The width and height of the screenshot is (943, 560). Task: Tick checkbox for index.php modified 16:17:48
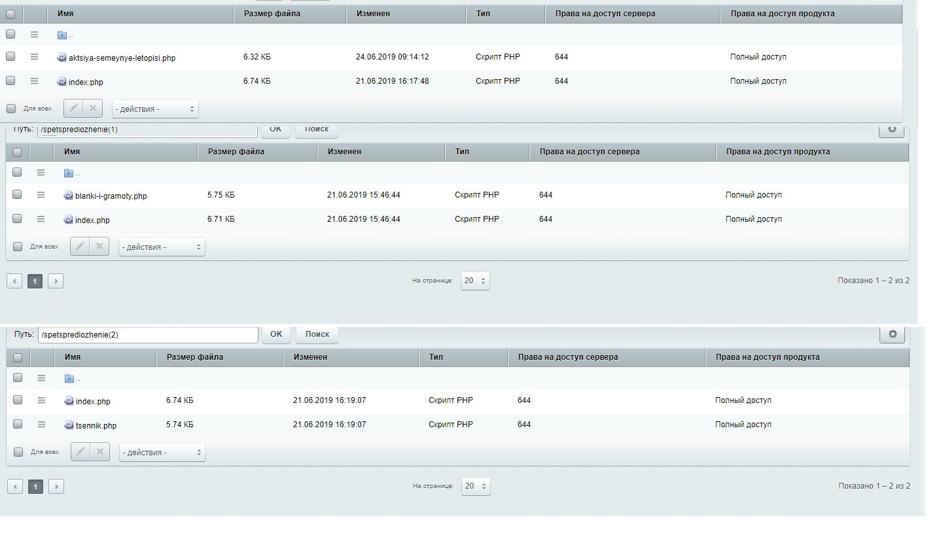coord(10,80)
